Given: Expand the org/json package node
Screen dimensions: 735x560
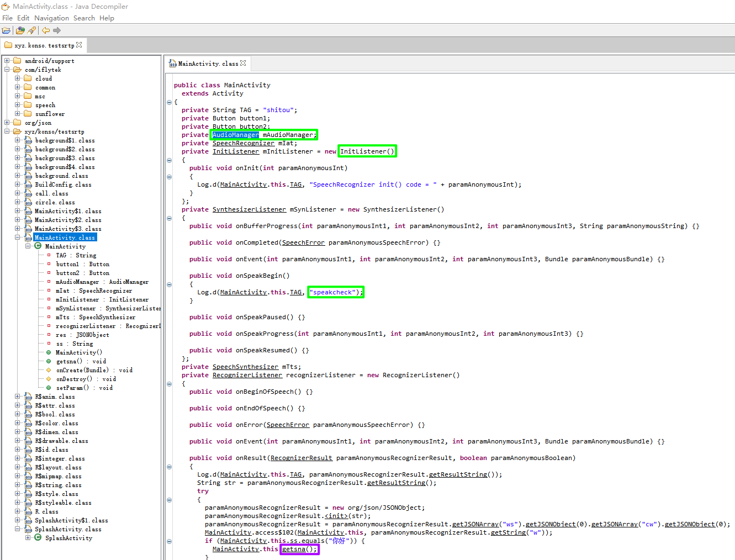Looking at the screenshot, I should pos(7,123).
